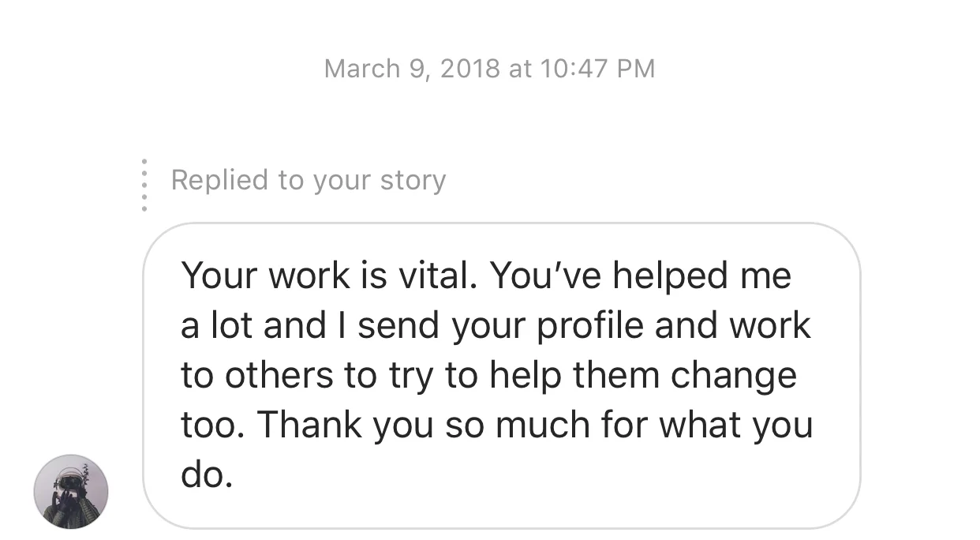Tap the March 9, 2018 timestamp
Image resolution: width=980 pixels, height=540 pixels.
click(x=489, y=69)
